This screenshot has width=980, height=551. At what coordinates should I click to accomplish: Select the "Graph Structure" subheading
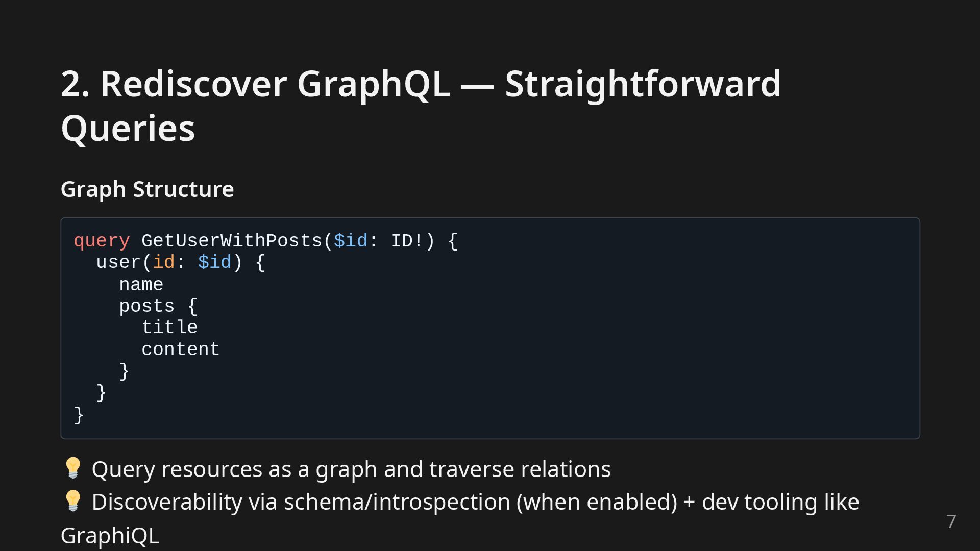(x=147, y=189)
